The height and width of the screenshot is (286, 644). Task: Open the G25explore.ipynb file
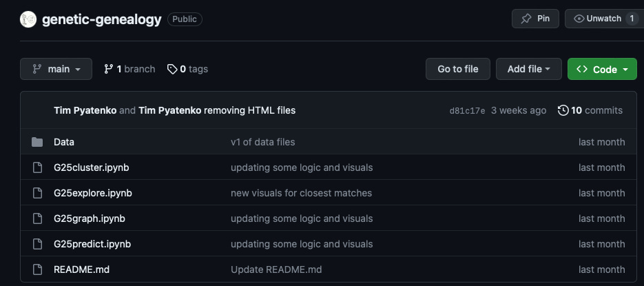[x=93, y=193]
